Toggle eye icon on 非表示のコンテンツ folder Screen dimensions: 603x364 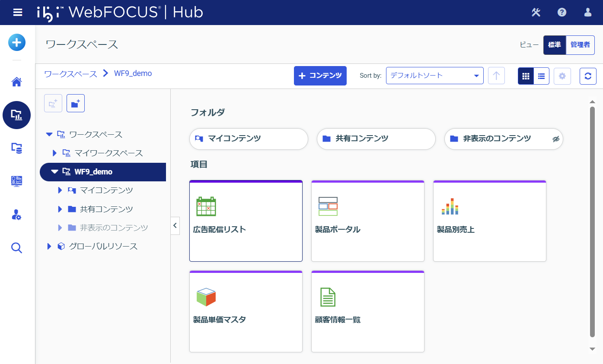(x=556, y=139)
